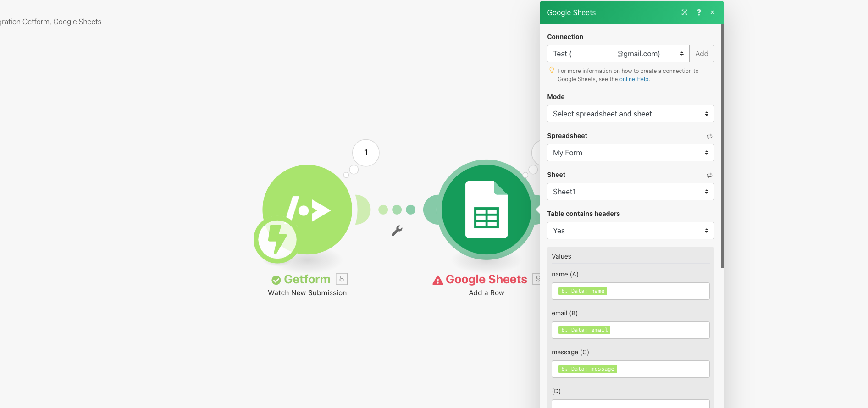Image resolution: width=868 pixels, height=408 pixels.
Task: Click the Getform module number 8 box
Action: [342, 279]
